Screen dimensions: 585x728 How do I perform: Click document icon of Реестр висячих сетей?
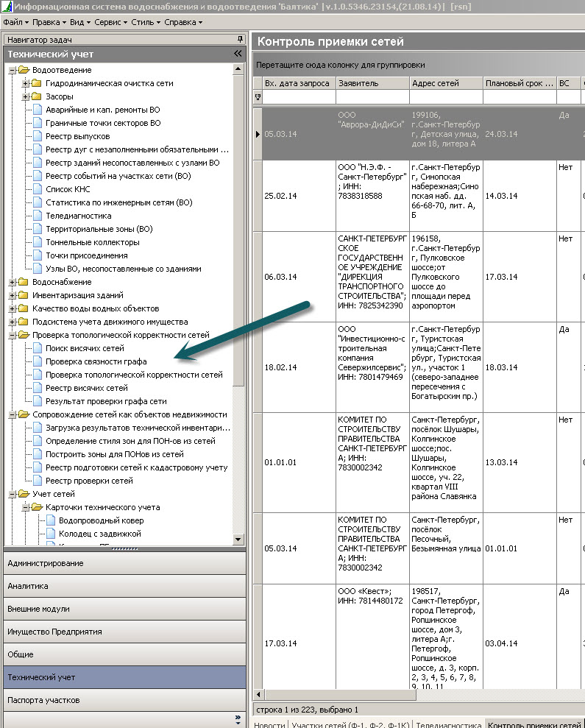point(37,388)
